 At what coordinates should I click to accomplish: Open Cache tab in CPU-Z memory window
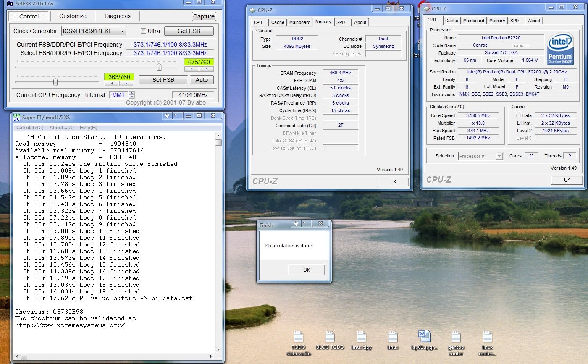tap(278, 22)
